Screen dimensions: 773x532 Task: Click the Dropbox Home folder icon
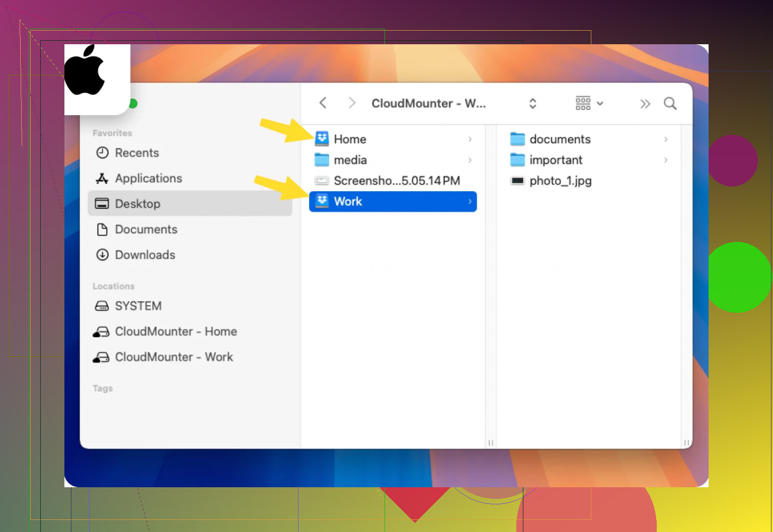coord(322,139)
